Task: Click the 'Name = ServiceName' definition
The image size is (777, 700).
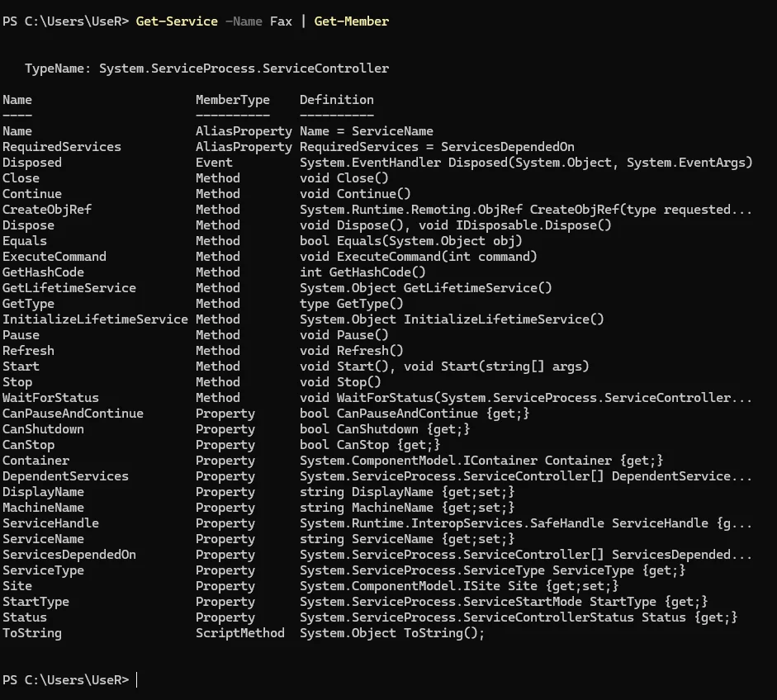Action: (367, 131)
